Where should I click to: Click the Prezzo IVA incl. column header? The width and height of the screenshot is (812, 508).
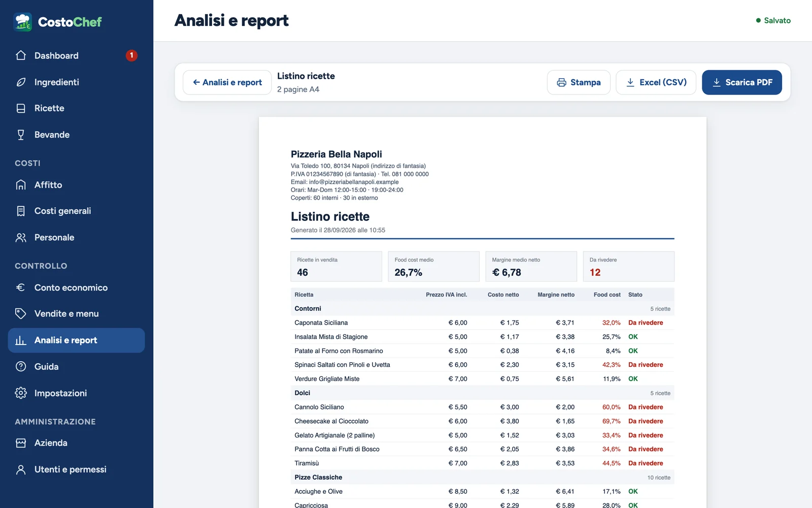point(447,295)
